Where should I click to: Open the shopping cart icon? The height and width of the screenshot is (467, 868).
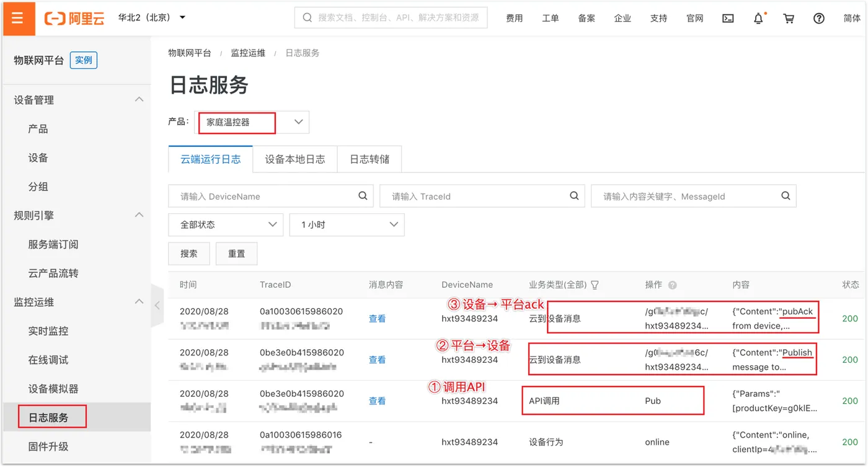pos(789,19)
